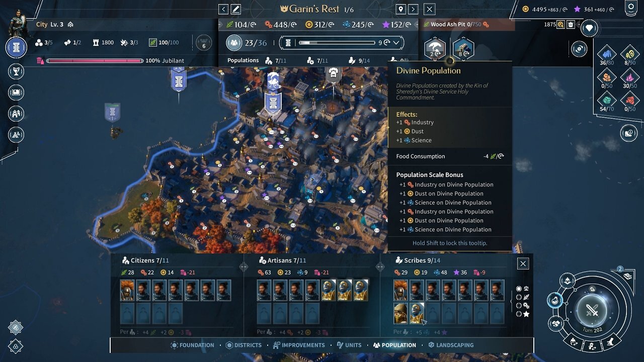Viewport: 644px width, 362px height.
Task: Click the locate city pin icon
Action: point(400,9)
